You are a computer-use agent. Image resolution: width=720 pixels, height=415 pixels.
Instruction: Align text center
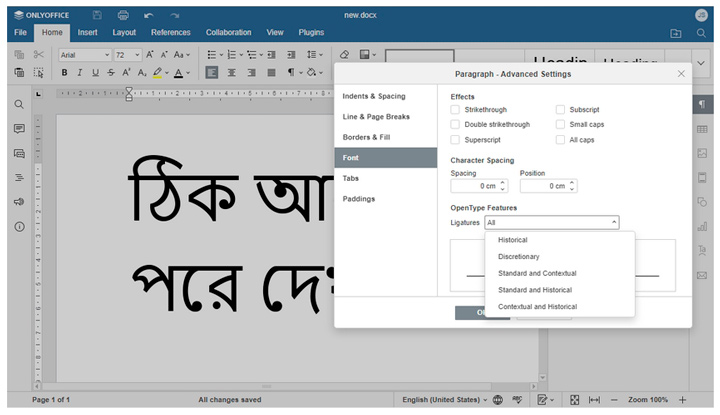(x=231, y=73)
